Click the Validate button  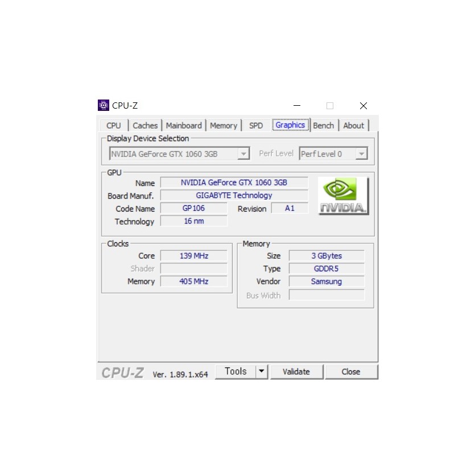pos(296,371)
